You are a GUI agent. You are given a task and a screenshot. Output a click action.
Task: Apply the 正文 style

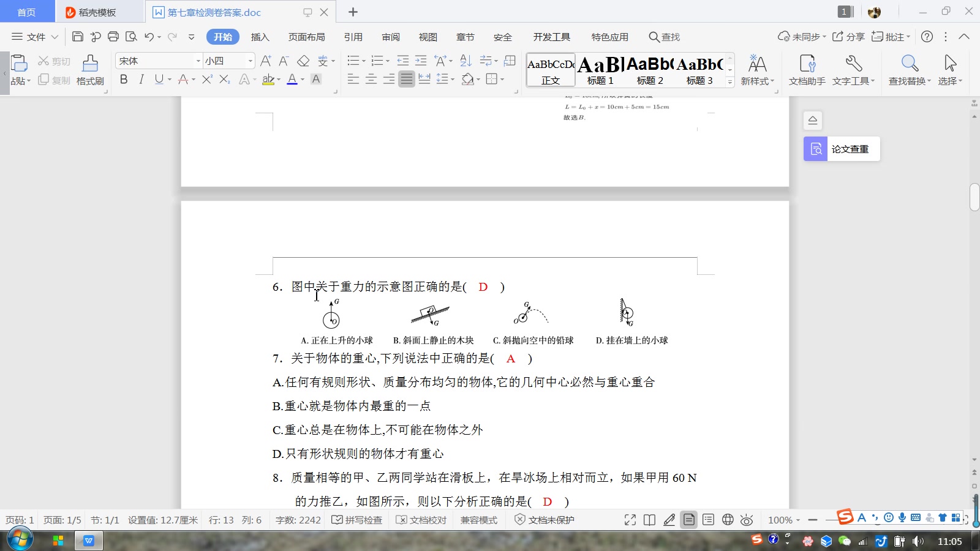(551, 70)
